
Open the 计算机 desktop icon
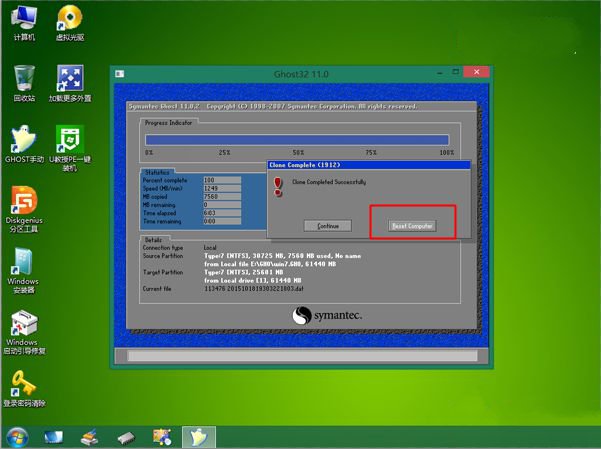[24, 23]
